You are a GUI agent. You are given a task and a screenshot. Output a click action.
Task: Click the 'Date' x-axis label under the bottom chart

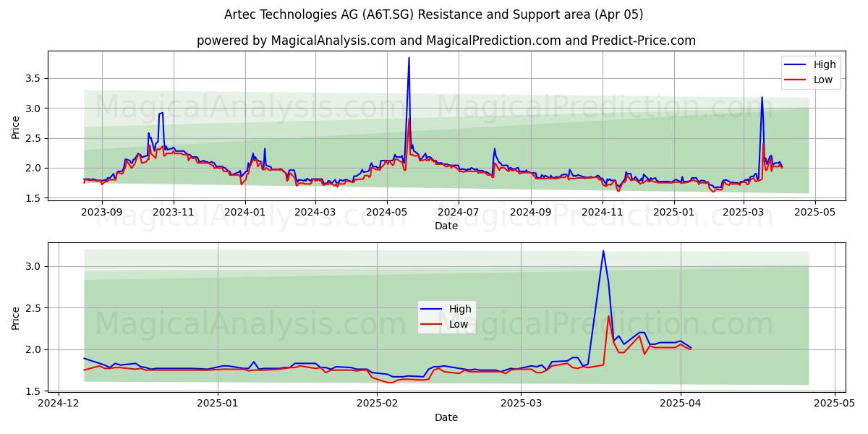pos(446,417)
